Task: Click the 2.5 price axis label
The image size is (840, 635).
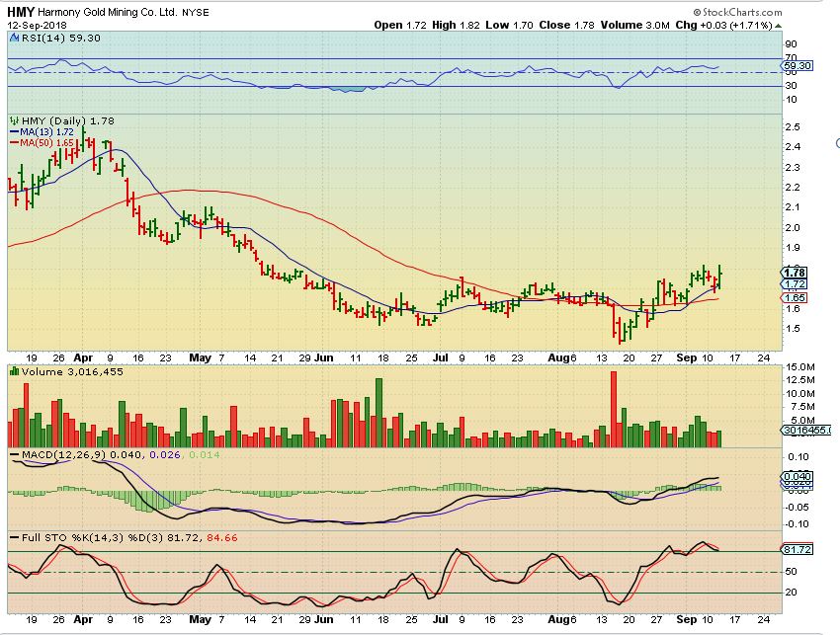Action: click(x=793, y=126)
